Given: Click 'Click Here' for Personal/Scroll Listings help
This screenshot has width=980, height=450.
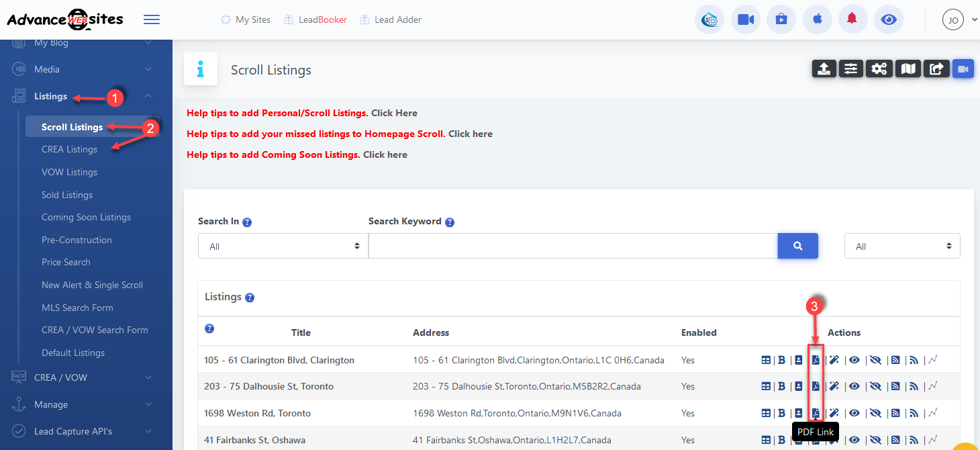Looking at the screenshot, I should tap(394, 113).
